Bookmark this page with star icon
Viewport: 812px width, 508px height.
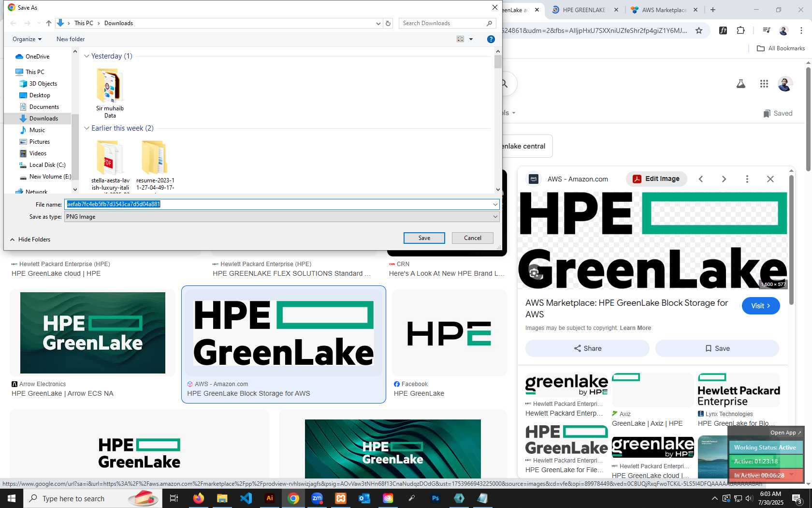click(699, 30)
